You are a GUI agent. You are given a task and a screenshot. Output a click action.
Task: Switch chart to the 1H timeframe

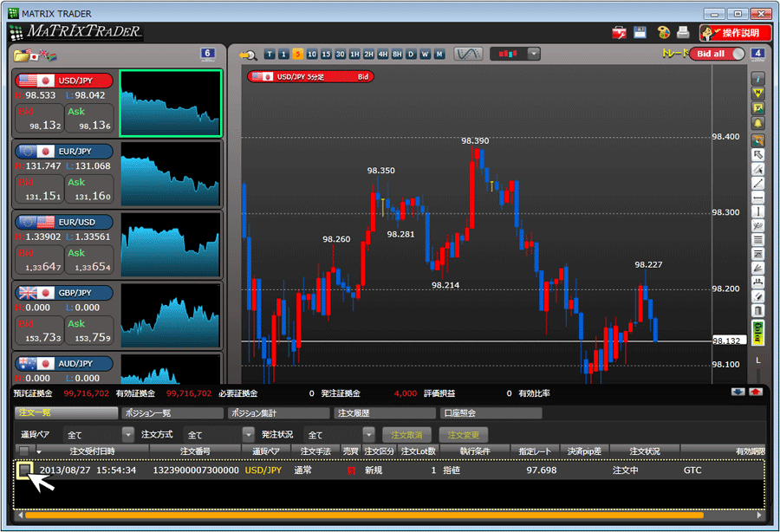pos(354,55)
